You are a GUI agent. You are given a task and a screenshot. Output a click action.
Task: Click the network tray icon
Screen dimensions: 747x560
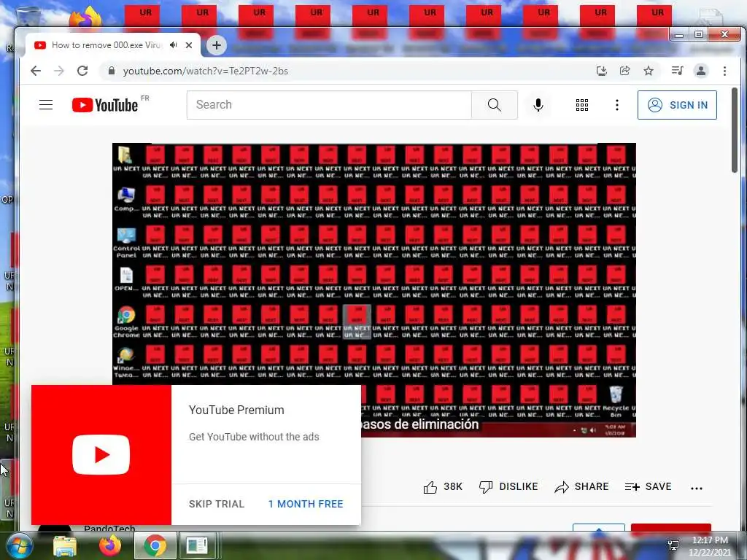[x=673, y=546]
